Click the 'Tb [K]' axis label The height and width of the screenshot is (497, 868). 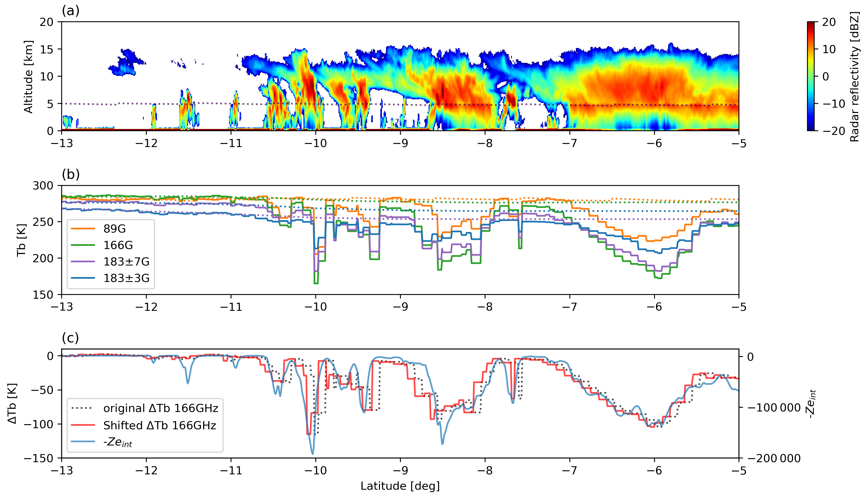21,240
